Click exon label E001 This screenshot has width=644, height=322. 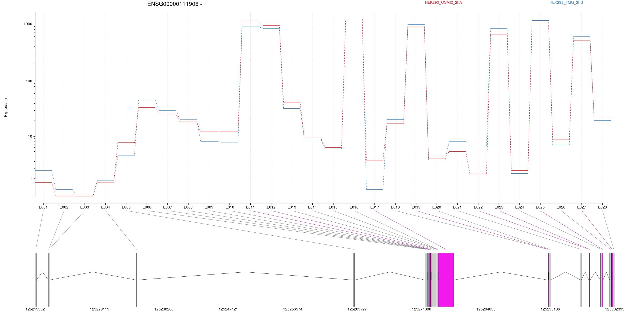click(x=43, y=207)
